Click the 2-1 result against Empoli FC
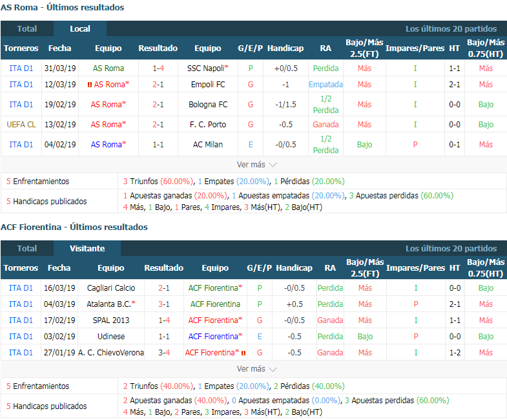The image size is (507, 420). point(158,85)
